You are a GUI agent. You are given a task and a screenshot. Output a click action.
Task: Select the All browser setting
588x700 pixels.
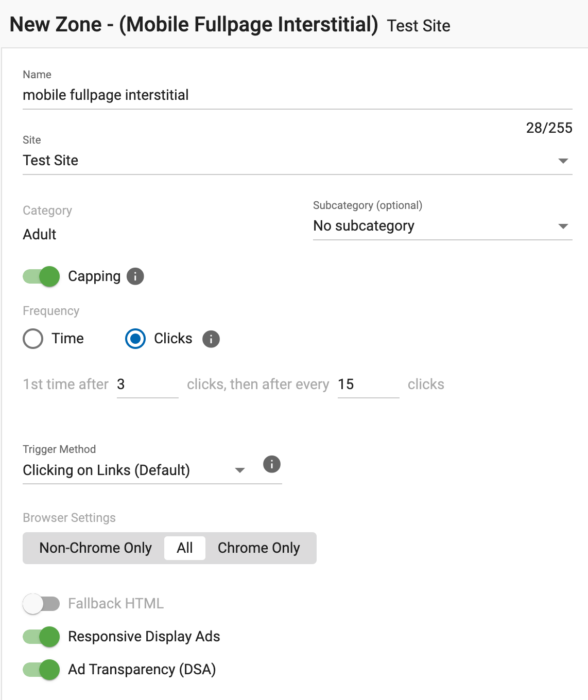coord(184,548)
